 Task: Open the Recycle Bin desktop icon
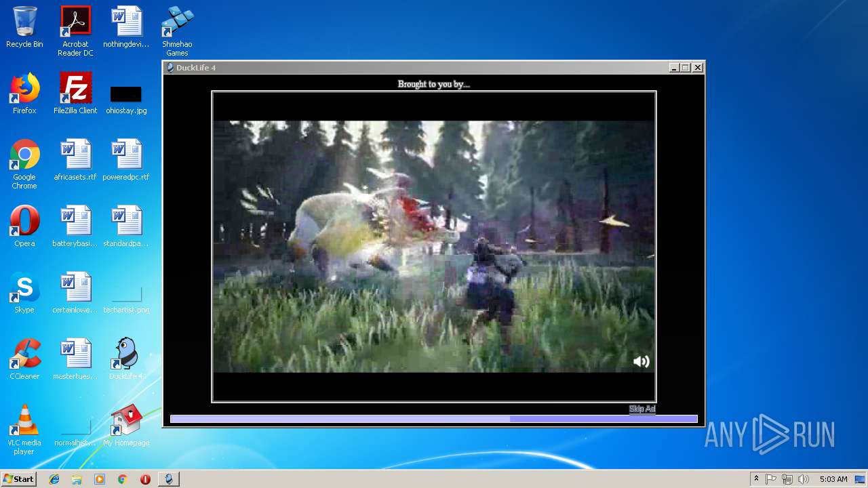pyautogui.click(x=24, y=27)
